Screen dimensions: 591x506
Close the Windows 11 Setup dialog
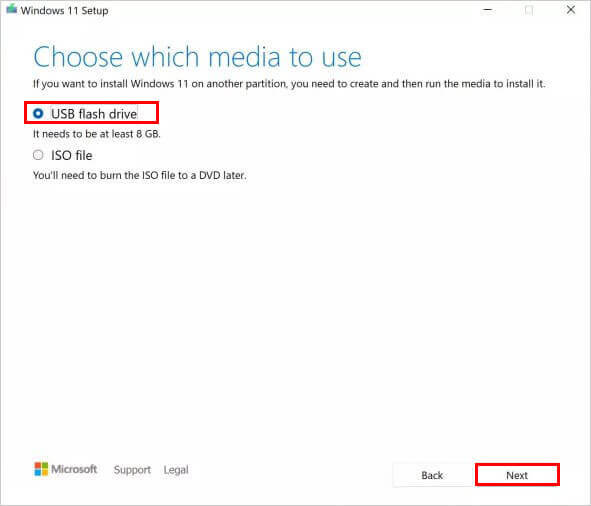point(571,10)
